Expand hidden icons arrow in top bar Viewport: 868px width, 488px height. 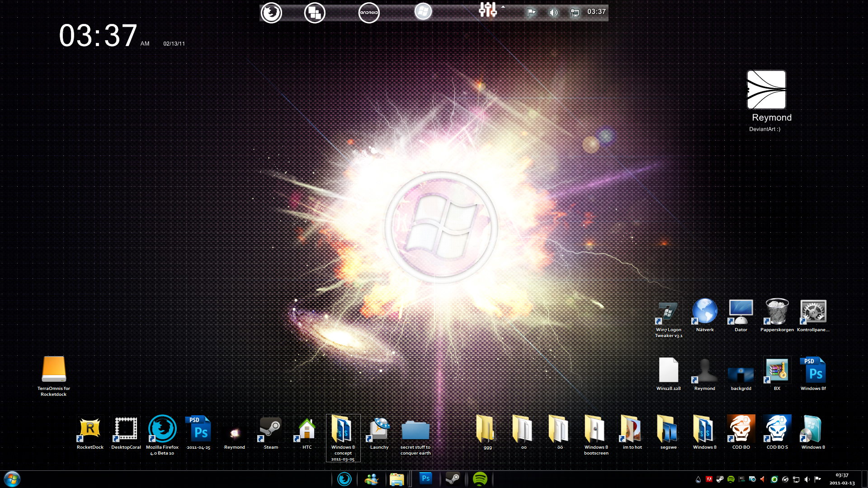point(503,7)
